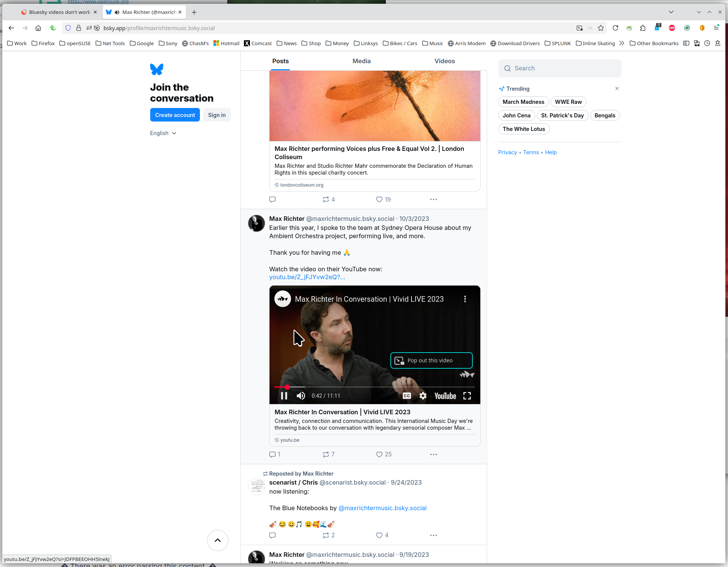Click the Sign in button
728x567 pixels.
pyautogui.click(x=217, y=115)
